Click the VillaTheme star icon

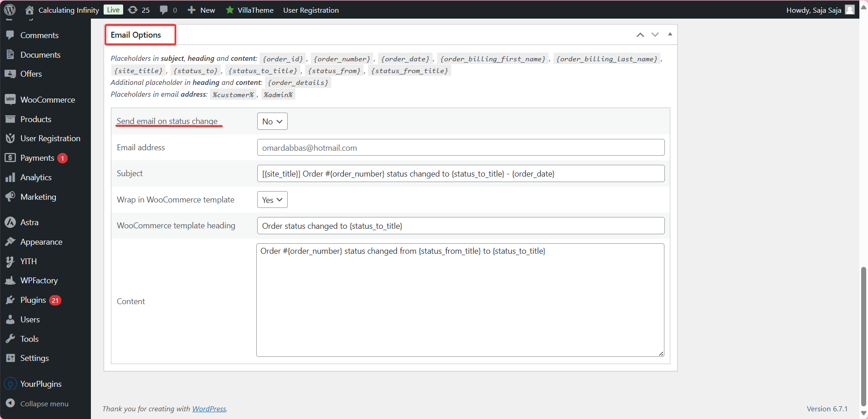tap(230, 10)
